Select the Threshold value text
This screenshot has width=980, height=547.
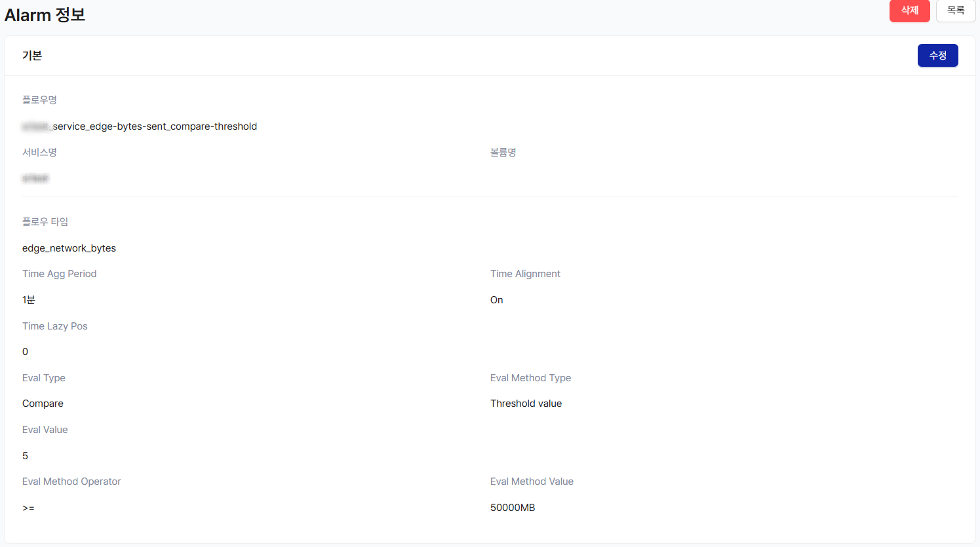coord(526,404)
